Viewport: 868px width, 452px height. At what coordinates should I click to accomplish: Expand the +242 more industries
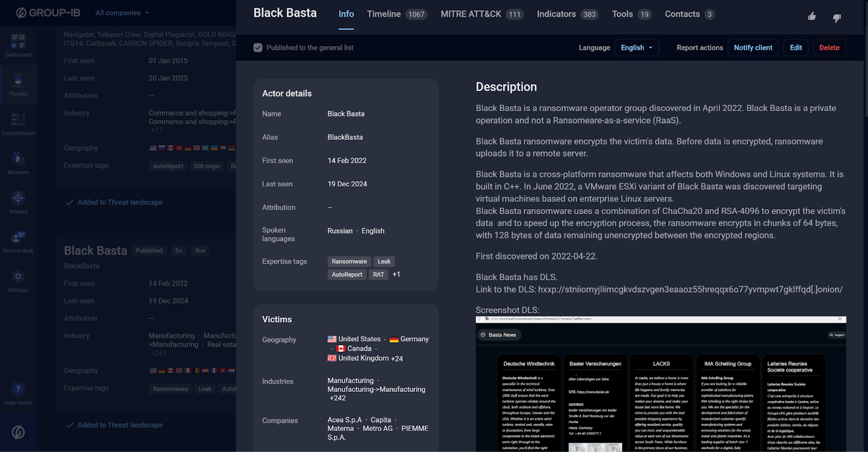pos(337,398)
